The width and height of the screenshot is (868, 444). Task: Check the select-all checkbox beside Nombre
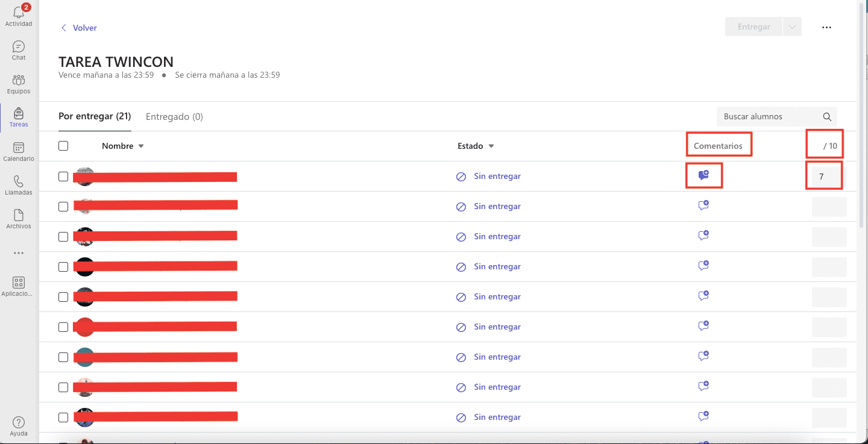[63, 146]
